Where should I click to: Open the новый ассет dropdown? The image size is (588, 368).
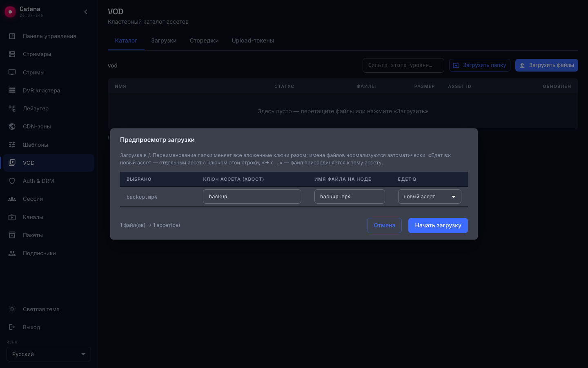click(430, 196)
